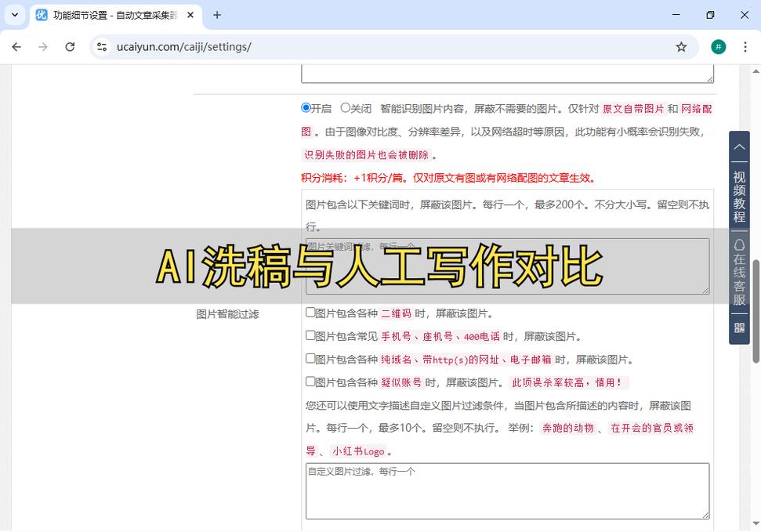Close the 功能细节设置 tab
The width and height of the screenshot is (761, 532).
pos(190,15)
